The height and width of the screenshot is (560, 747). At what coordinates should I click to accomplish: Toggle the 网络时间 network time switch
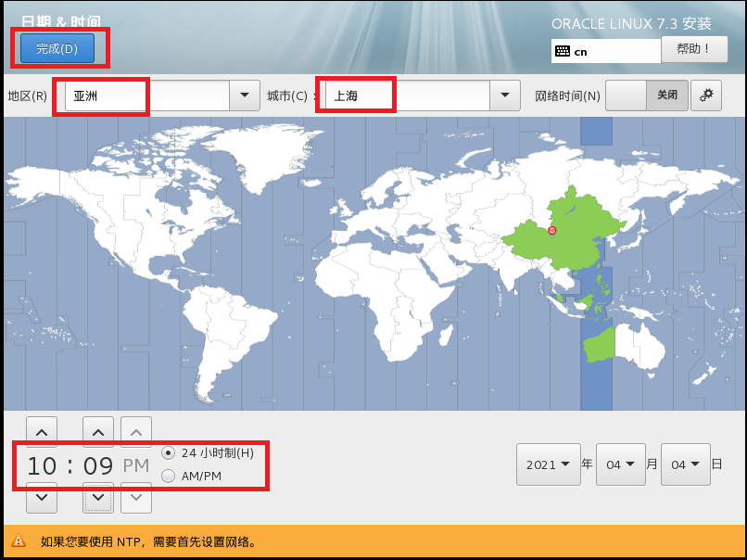(647, 95)
